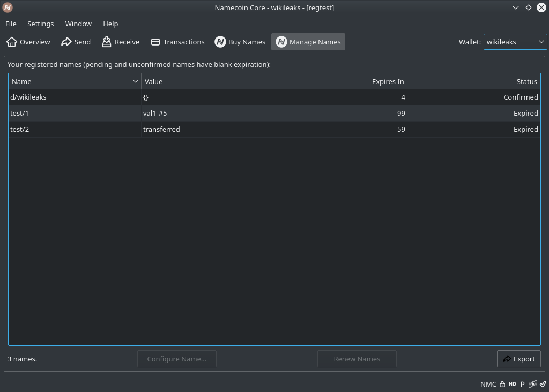Open the title bar chevron menu
Image resolution: width=549 pixels, height=392 pixels.
516,7
